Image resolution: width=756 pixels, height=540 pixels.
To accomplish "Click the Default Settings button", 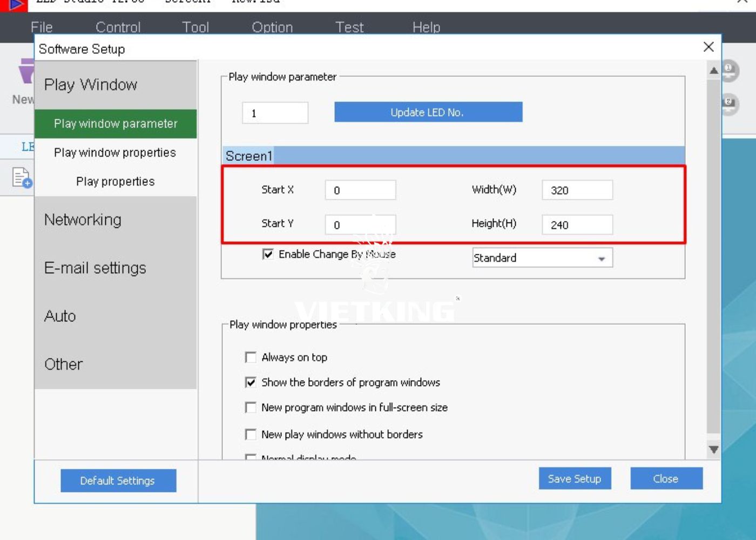I will coord(118,481).
